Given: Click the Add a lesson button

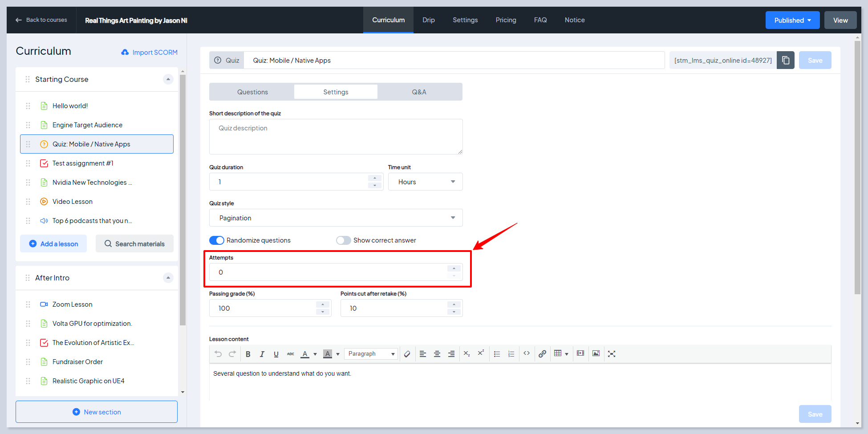Looking at the screenshot, I should pyautogui.click(x=53, y=243).
